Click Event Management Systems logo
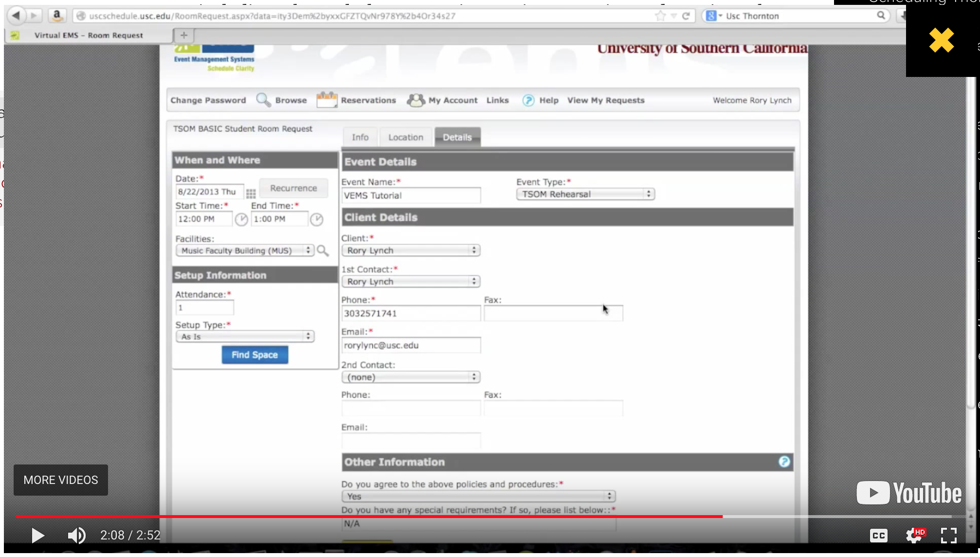980x557 pixels. 215,59
